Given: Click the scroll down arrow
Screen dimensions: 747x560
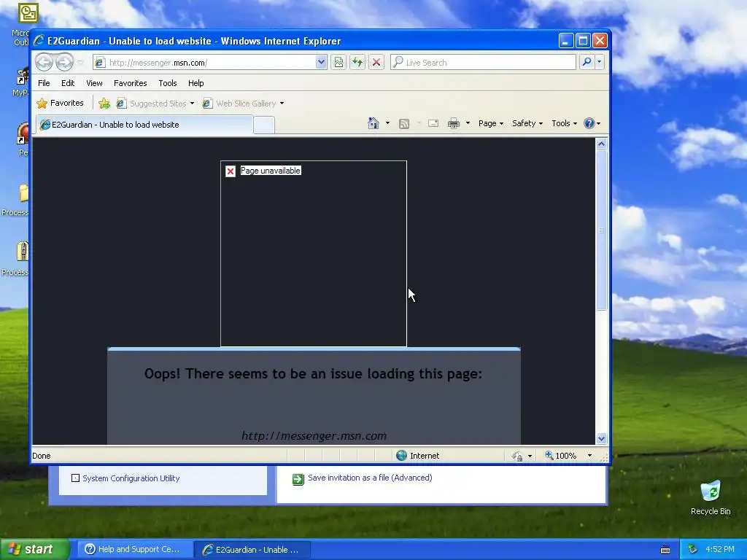Looking at the screenshot, I should tap(601, 438).
